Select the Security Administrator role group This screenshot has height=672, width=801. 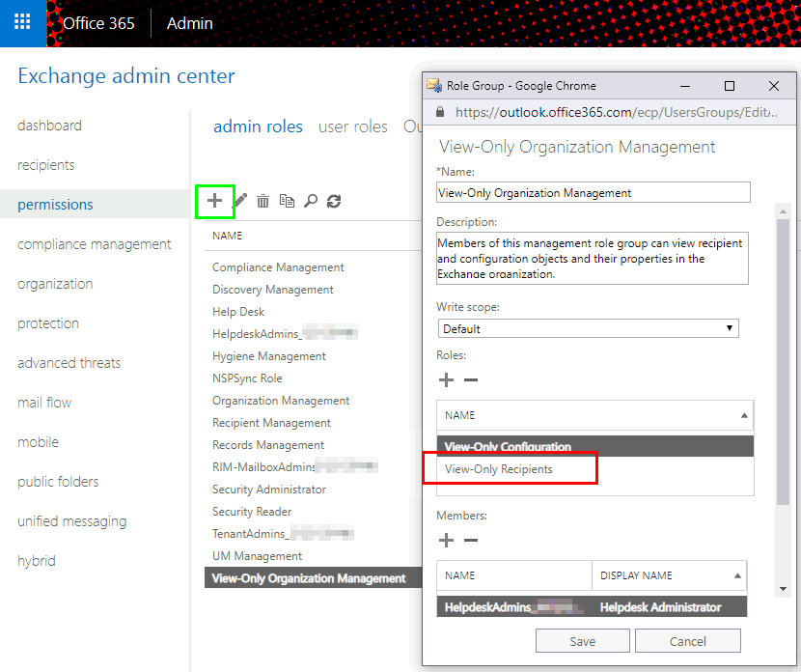(268, 490)
